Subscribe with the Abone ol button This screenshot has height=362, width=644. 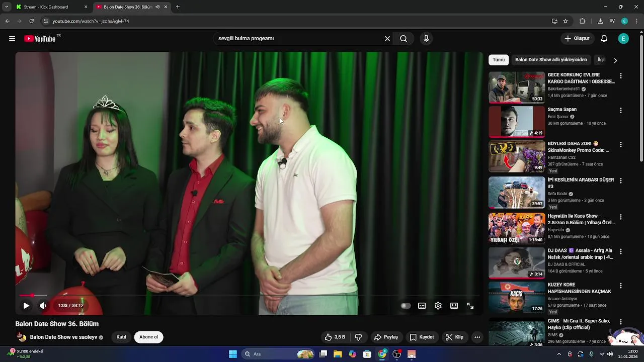click(149, 337)
